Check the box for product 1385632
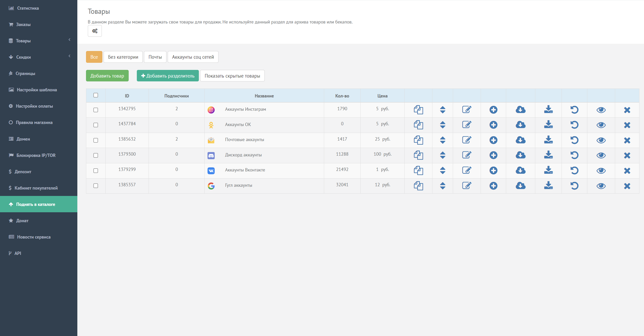Screen dimensions: 644x336 click(x=96, y=140)
